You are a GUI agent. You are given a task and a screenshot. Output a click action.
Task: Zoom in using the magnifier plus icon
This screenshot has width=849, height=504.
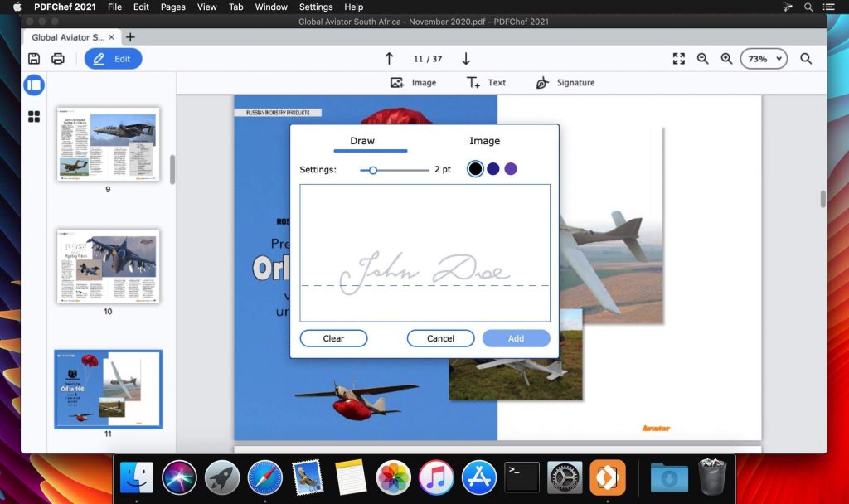pyautogui.click(x=727, y=58)
